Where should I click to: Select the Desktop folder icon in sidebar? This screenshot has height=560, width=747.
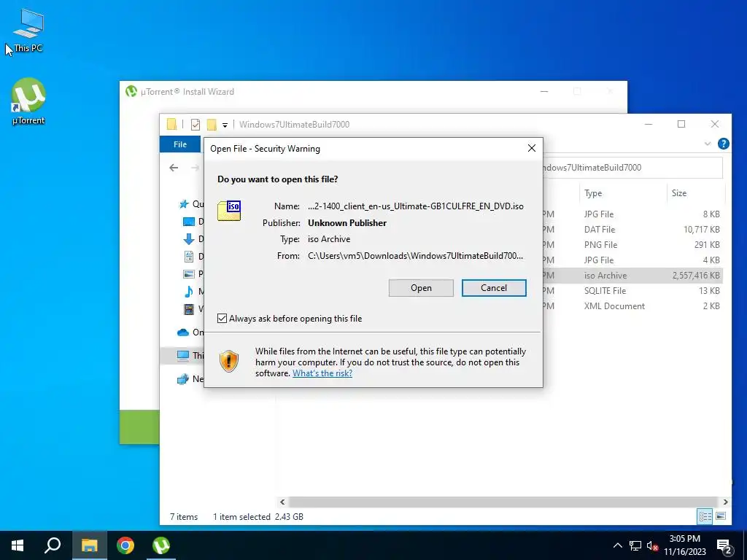tap(189, 222)
